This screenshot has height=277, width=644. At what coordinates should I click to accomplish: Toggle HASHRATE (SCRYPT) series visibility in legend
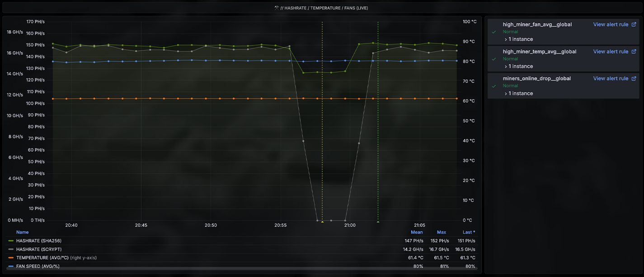[x=38, y=249]
